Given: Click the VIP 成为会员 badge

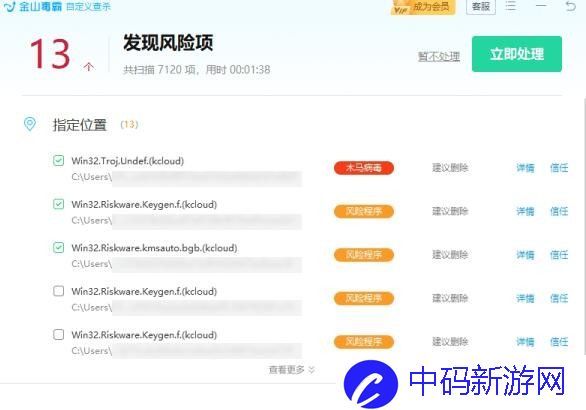Looking at the screenshot, I should [x=423, y=7].
